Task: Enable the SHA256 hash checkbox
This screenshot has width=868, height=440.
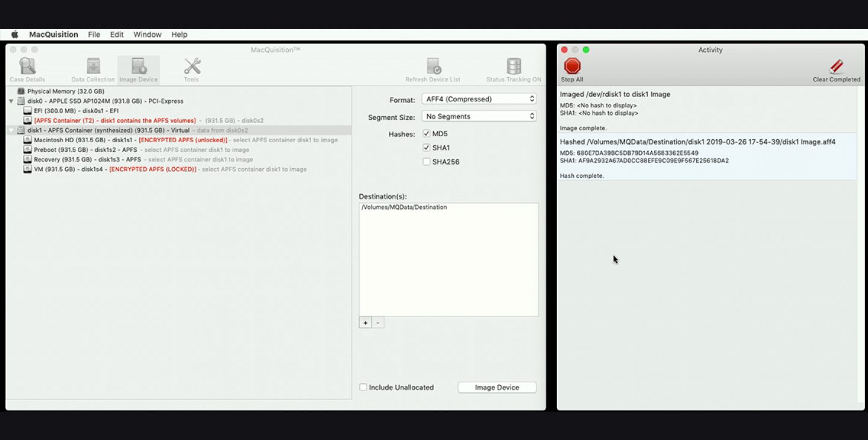Action: [426, 162]
